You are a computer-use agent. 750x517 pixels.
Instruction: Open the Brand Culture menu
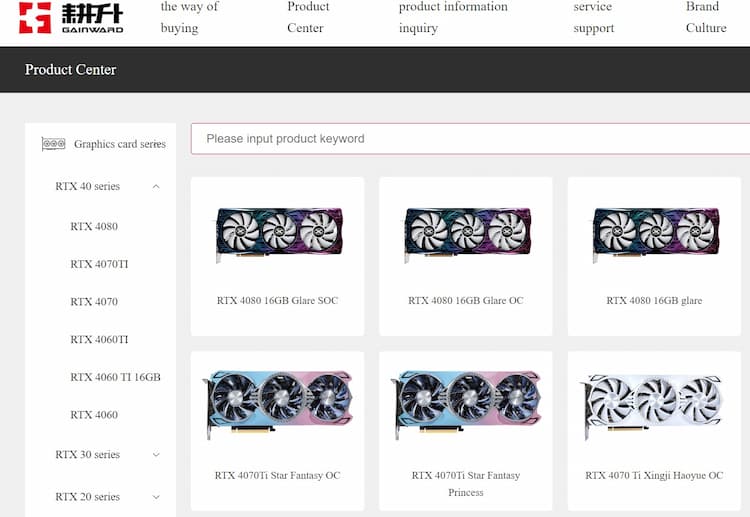pyautogui.click(x=706, y=17)
